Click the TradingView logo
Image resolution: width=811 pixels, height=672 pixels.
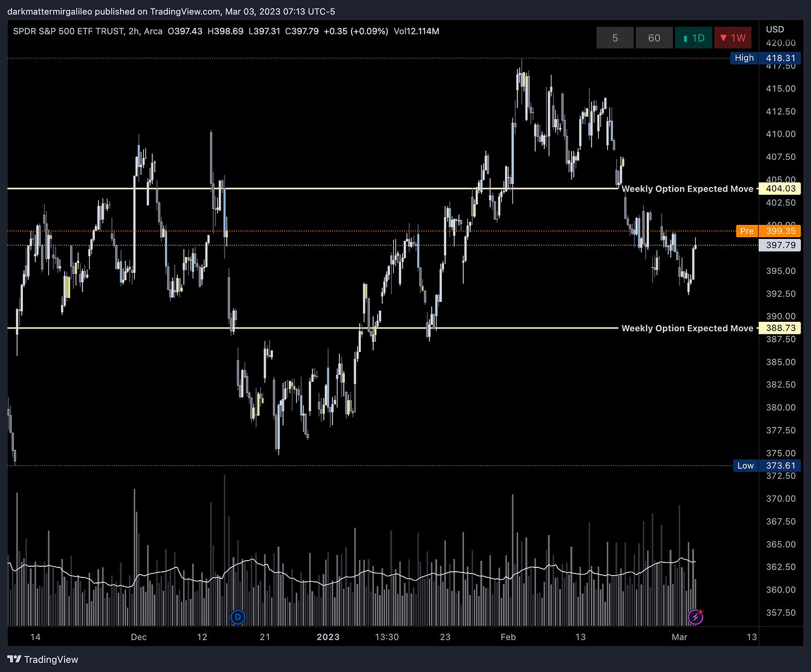pos(14,659)
